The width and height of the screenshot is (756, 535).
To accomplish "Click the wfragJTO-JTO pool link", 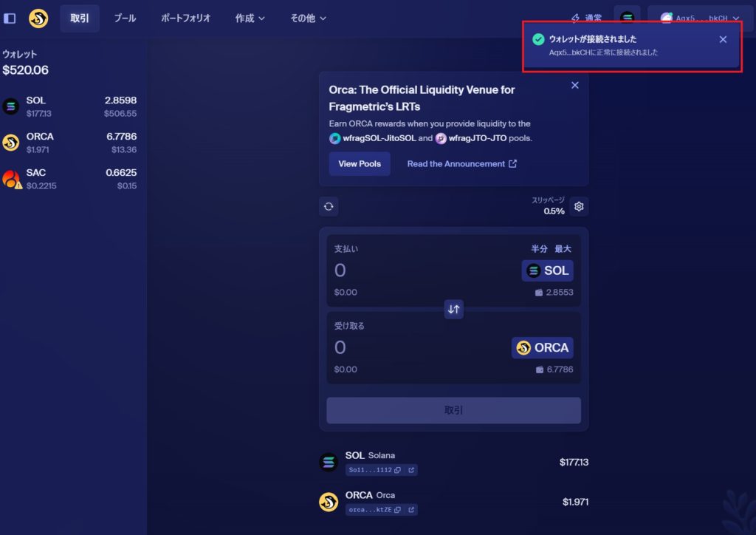I will [x=471, y=138].
